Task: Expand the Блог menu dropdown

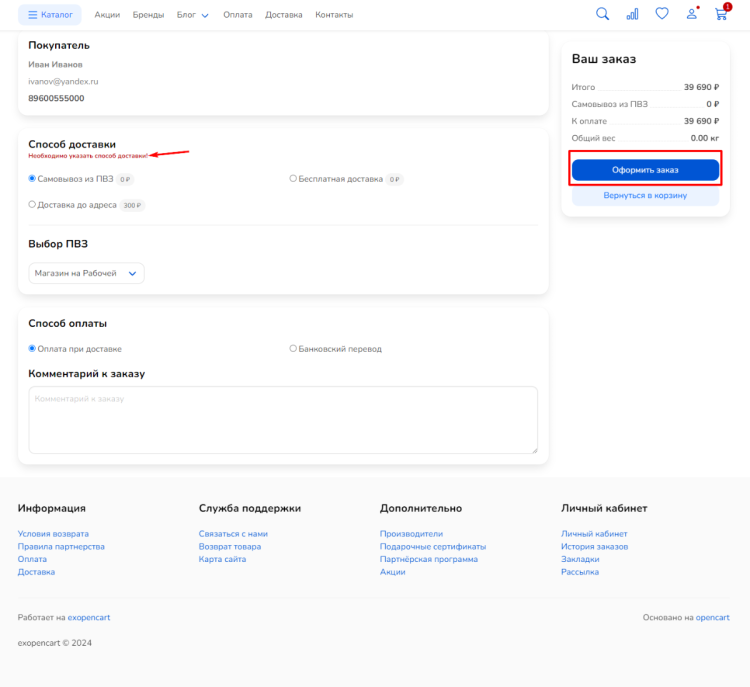Action: (192, 15)
